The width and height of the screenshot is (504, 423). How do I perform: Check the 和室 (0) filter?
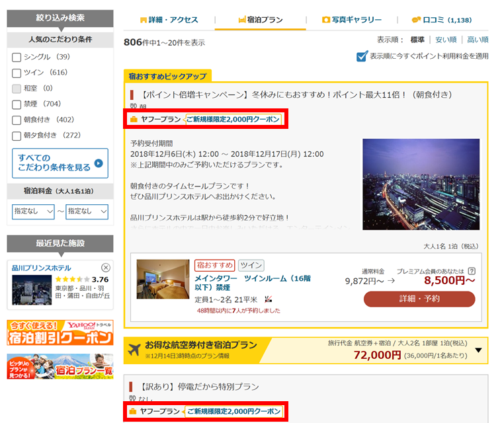coord(17,89)
